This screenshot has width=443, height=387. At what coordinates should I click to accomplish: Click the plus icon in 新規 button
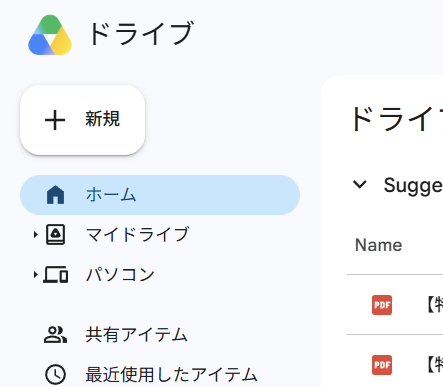(55, 120)
